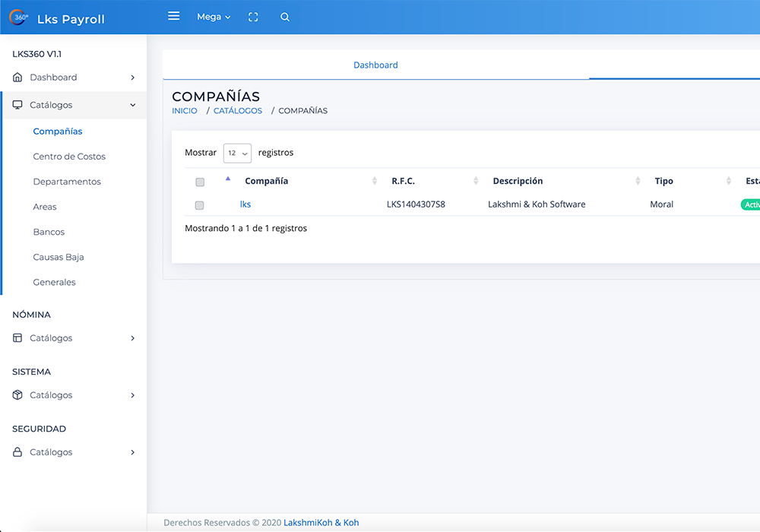Click the monitor icon beside Catálogos
This screenshot has height=532, width=760.
coord(17,105)
